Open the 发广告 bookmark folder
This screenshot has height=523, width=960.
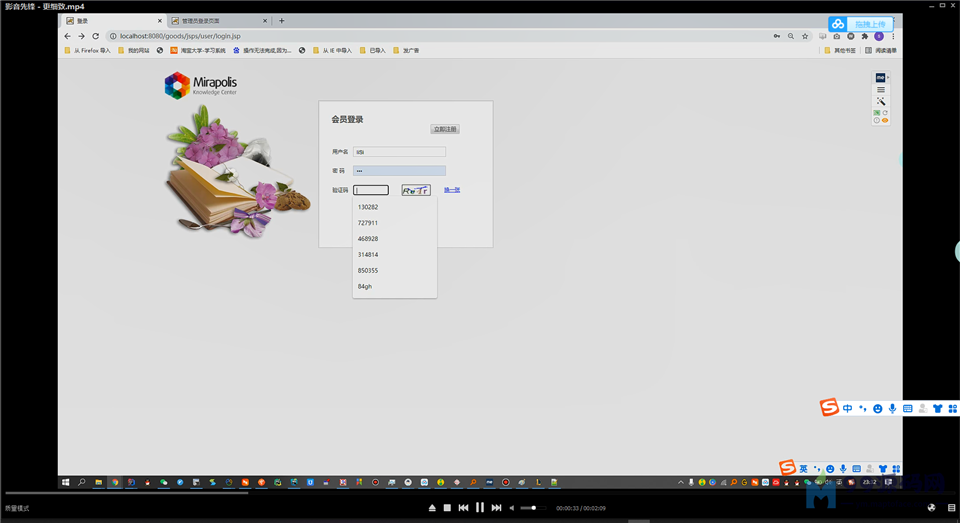coord(407,51)
